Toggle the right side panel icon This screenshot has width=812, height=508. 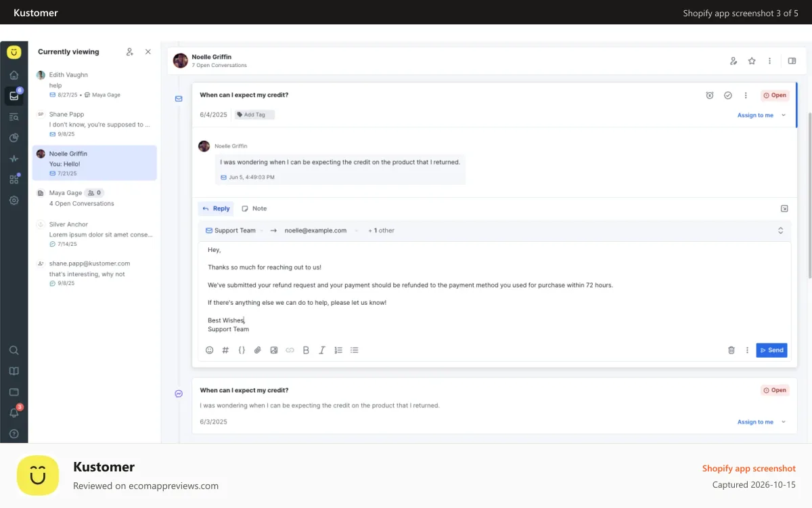tap(792, 61)
